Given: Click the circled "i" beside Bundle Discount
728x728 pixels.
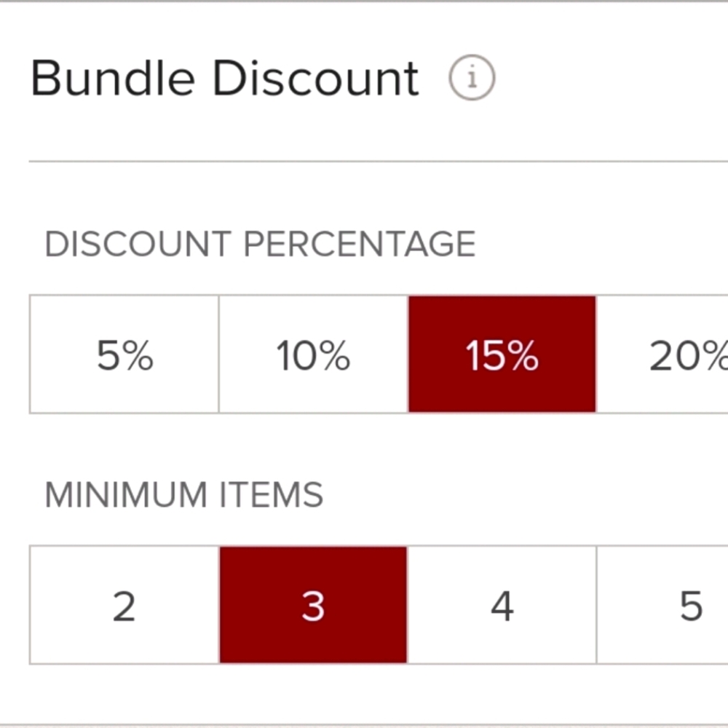Looking at the screenshot, I should pyautogui.click(x=473, y=78).
